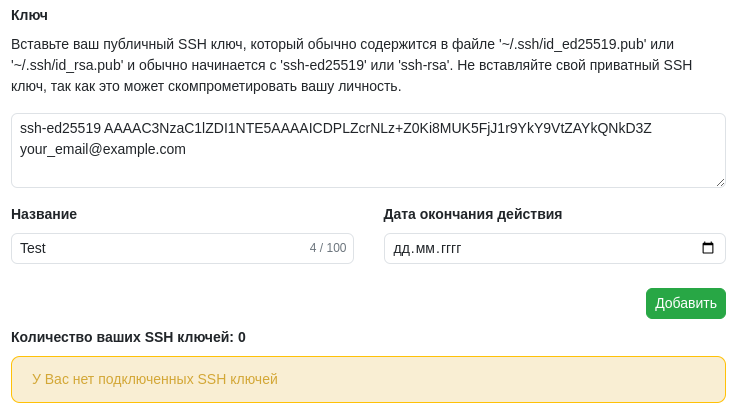Screen dimensions: 737x420
Task: Focus the SSH public key textarea
Action: [x=368, y=150]
